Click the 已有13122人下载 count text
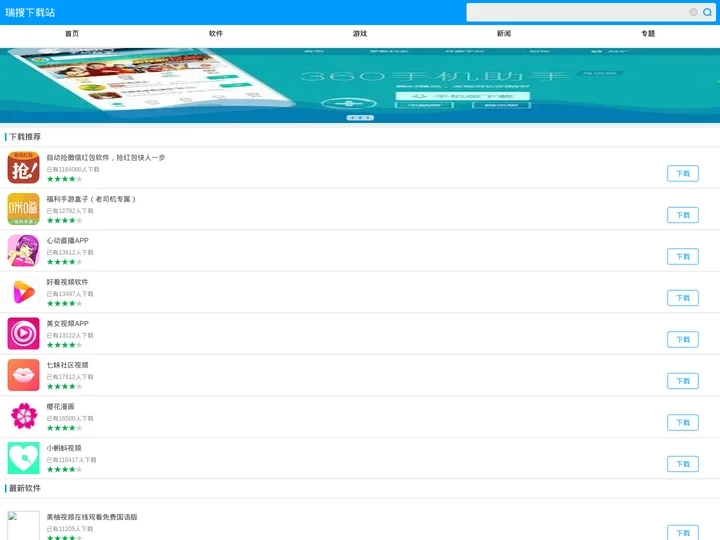This screenshot has width=720, height=540. click(x=70, y=335)
